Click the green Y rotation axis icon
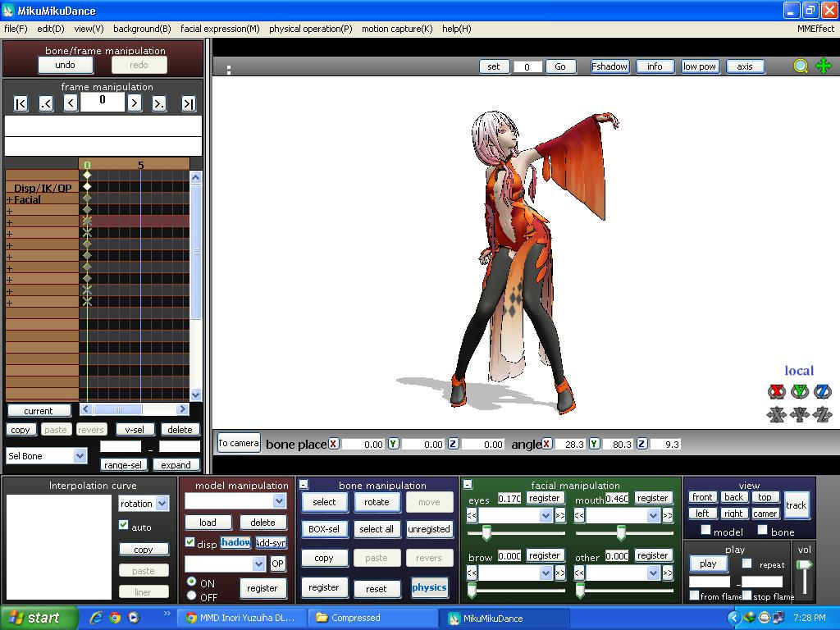The width and height of the screenshot is (840, 630). [x=800, y=391]
